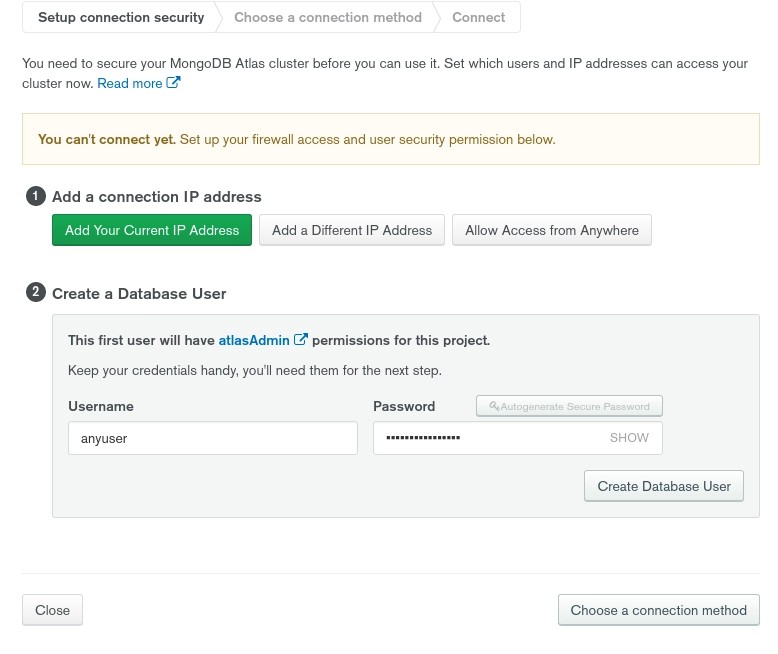Click bottom Choose a connection method button
778x654 pixels.
pyautogui.click(x=658, y=610)
